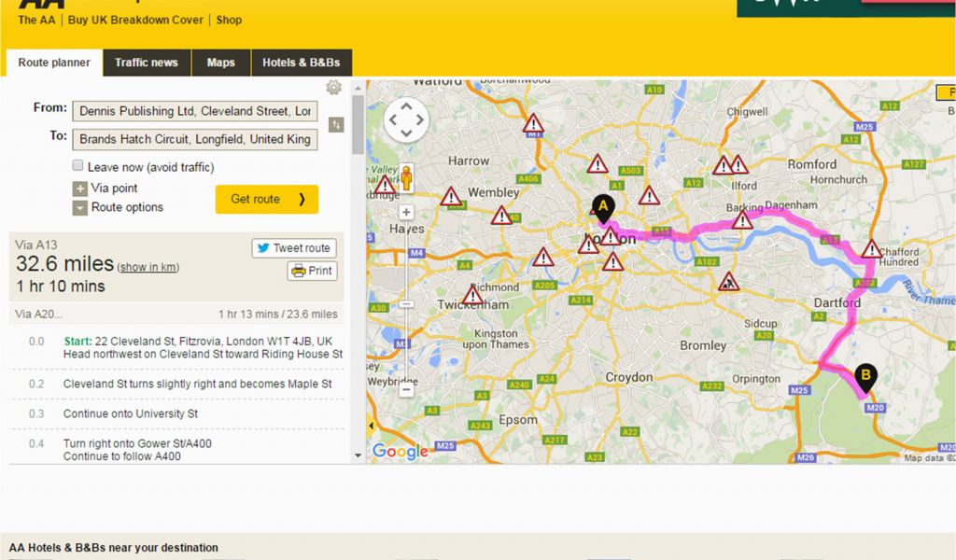Open the Hotels & B&Bs tab
The image size is (956, 560).
(x=302, y=63)
